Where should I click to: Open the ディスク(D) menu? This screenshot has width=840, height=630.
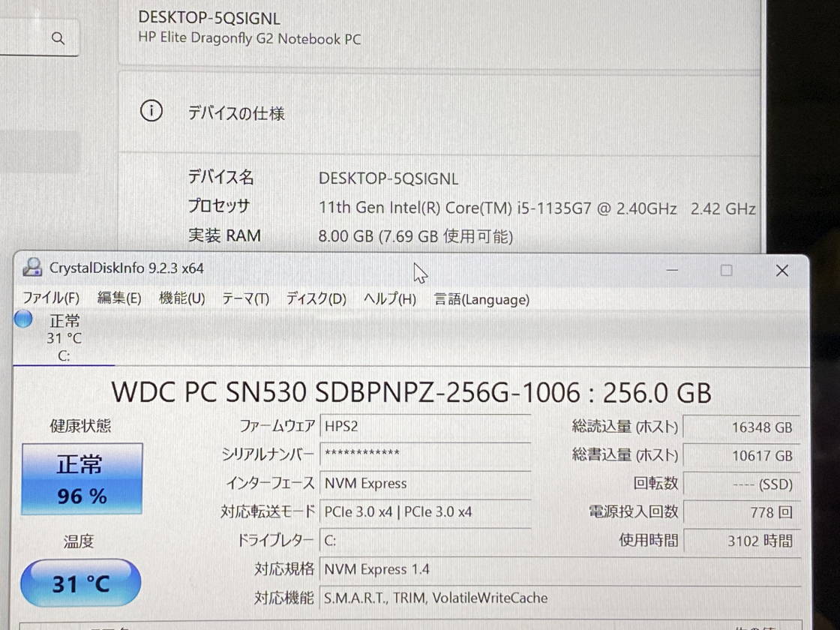tap(316, 298)
